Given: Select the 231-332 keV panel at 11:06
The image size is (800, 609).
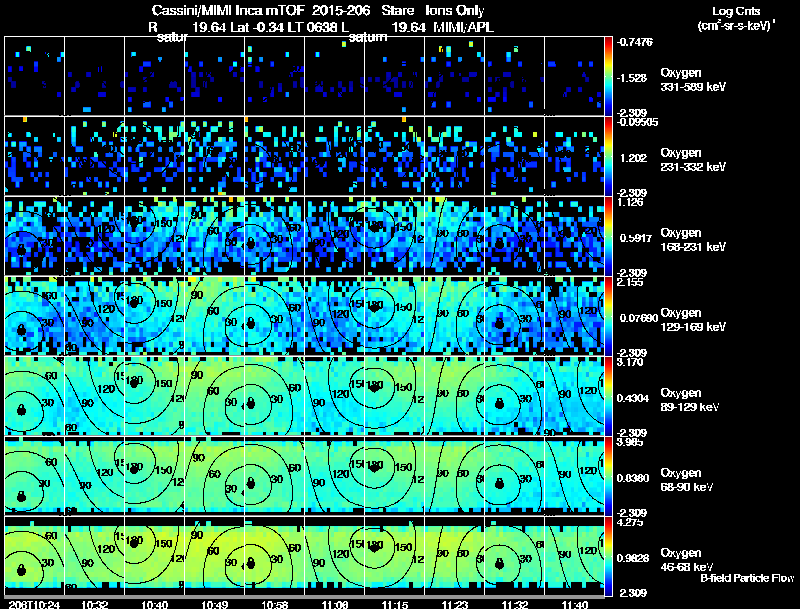Looking at the screenshot, I should (334, 156).
